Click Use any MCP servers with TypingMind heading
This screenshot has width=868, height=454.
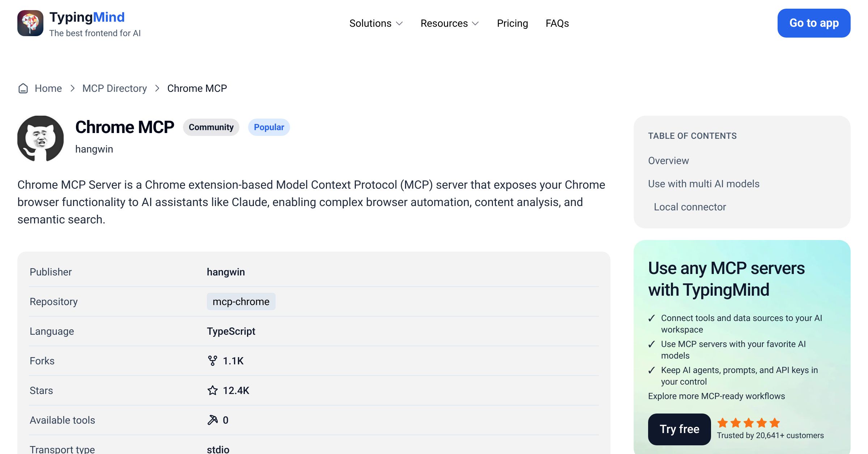click(x=726, y=279)
